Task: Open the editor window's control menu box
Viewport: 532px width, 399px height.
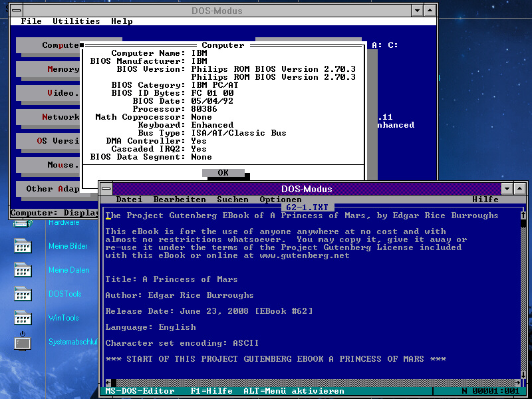Action: (106, 189)
